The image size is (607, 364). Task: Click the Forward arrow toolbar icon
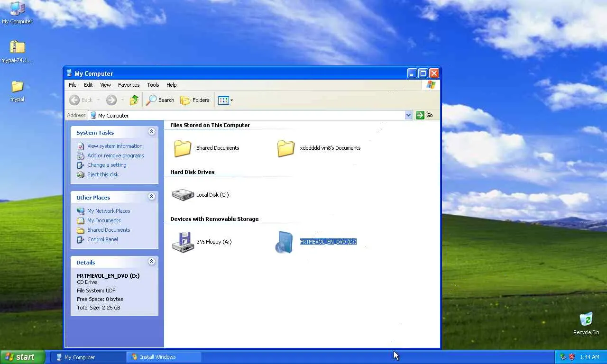[x=111, y=100]
